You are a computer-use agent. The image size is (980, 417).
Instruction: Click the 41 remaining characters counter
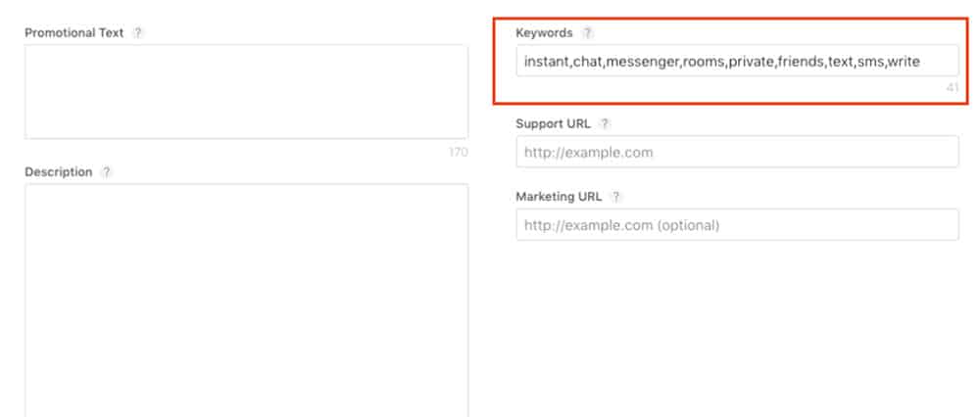(x=952, y=88)
